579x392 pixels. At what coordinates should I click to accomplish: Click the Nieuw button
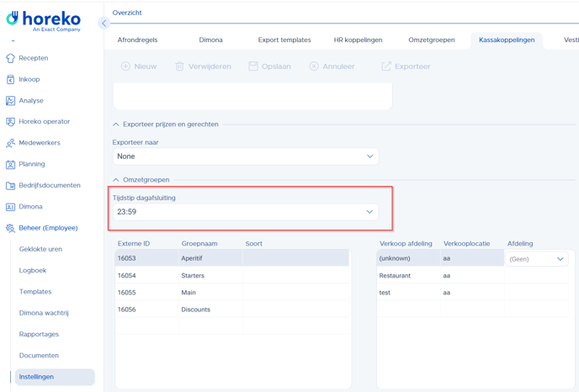[139, 66]
